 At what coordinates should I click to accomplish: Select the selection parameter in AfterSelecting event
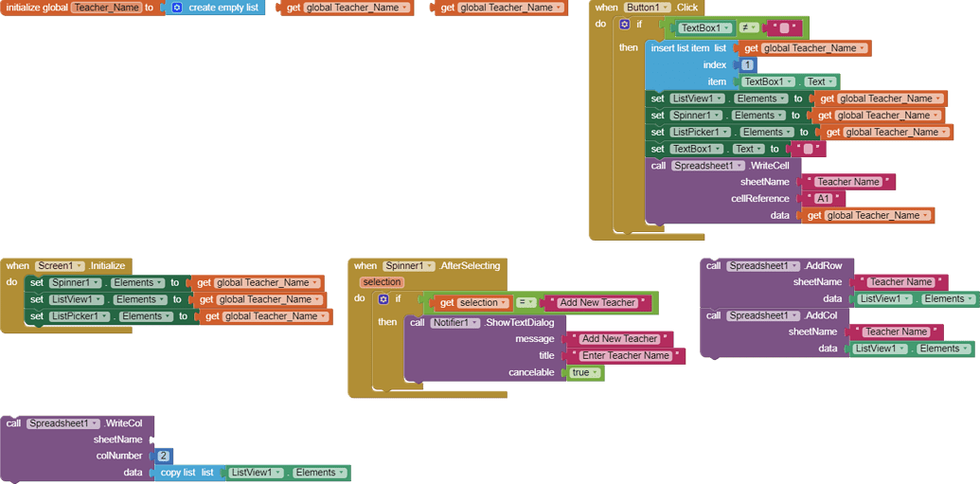point(382,282)
